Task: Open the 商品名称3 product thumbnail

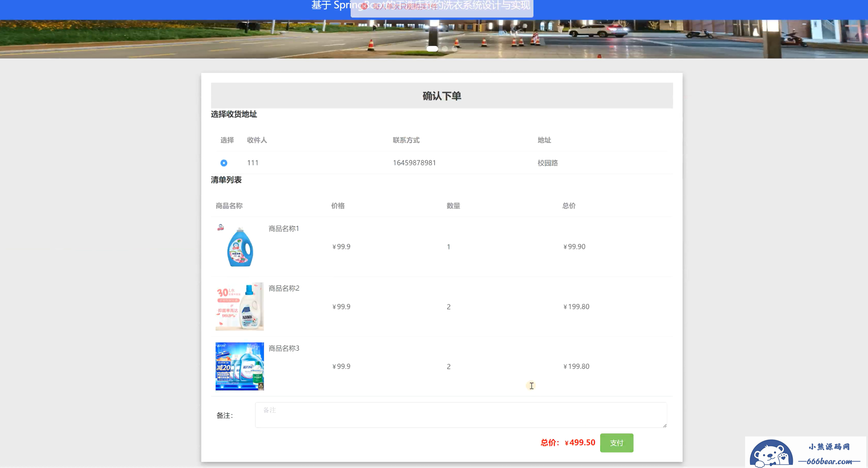Action: [240, 366]
